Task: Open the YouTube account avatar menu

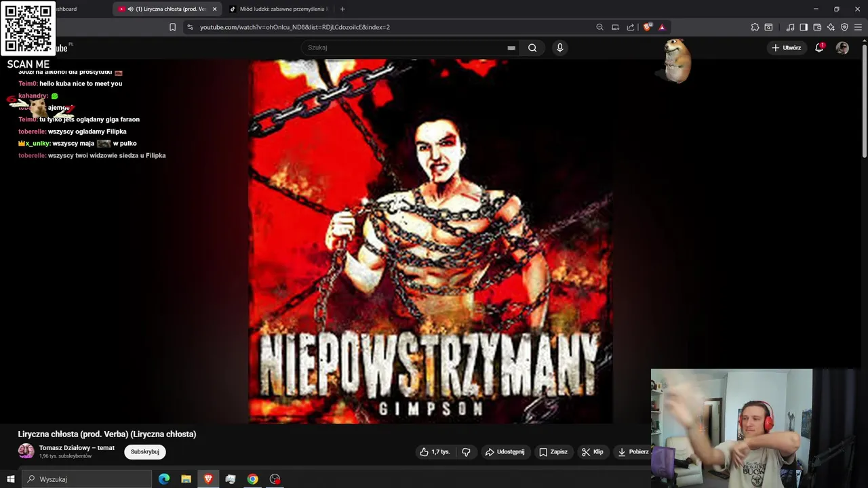Action: [842, 47]
